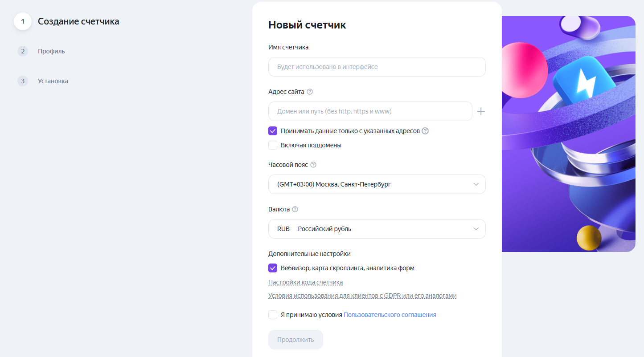Viewport: 644px width, 357px height.
Task: Uncheck Принимать данные только с указанных адресов
Action: click(x=273, y=131)
